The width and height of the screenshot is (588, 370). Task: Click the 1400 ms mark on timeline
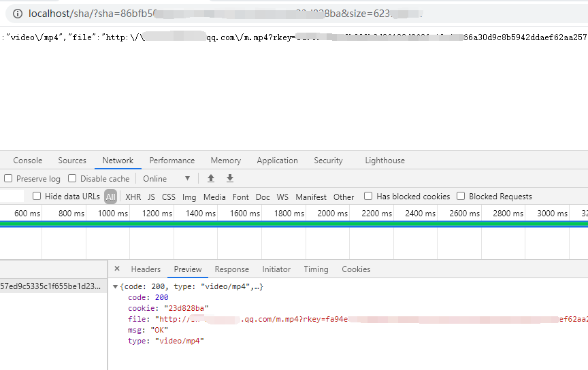[201, 214]
